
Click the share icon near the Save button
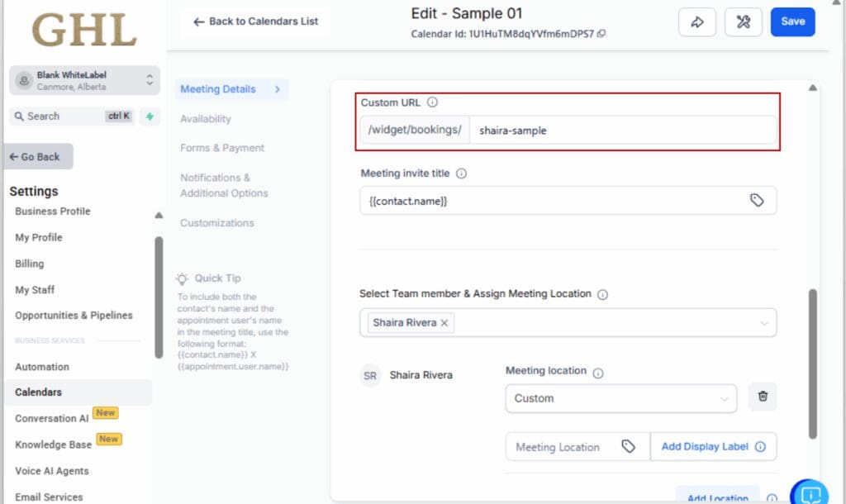coord(696,22)
